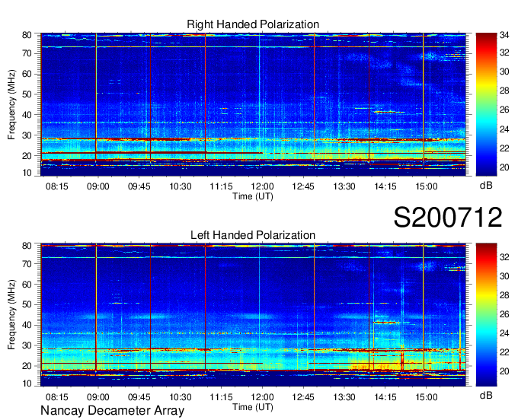Click the top plot 'Time (UT)' axis label

[x=253, y=196]
